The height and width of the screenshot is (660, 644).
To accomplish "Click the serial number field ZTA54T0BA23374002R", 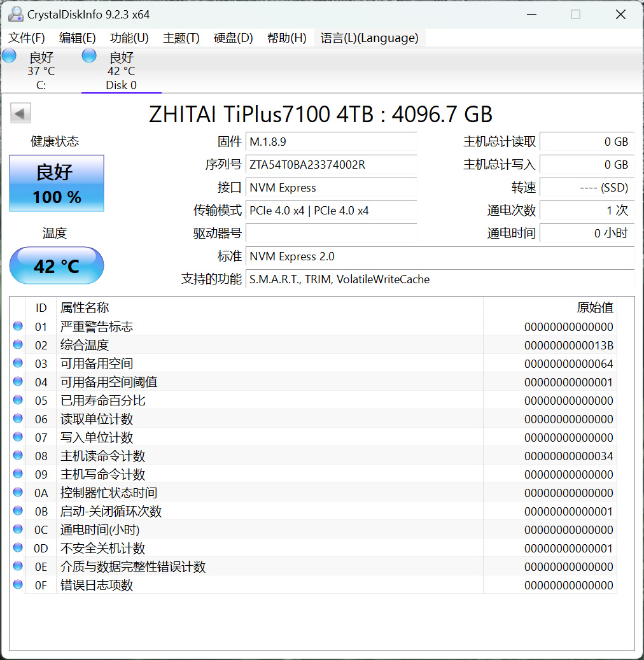I will click(332, 164).
